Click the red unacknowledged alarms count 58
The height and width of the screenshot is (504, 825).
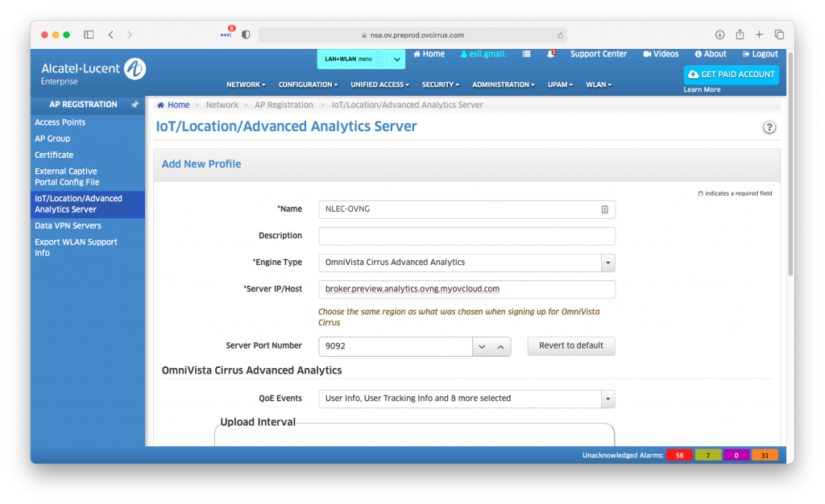679,456
